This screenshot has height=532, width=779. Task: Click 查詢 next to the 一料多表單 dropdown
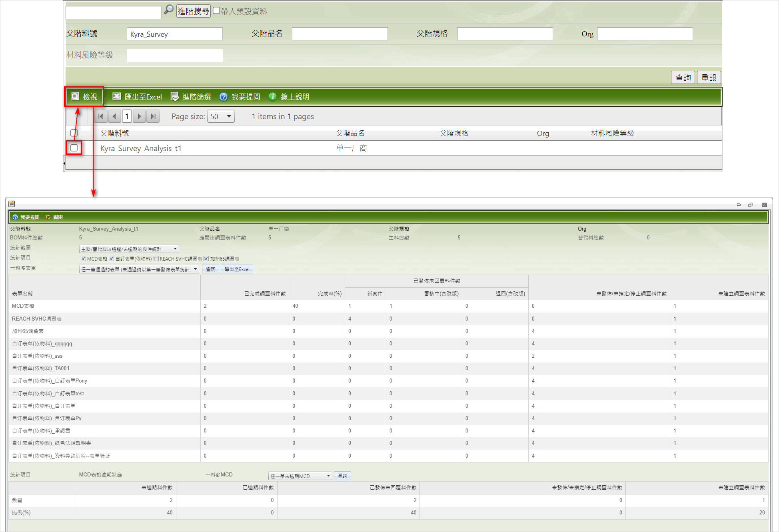coord(211,269)
